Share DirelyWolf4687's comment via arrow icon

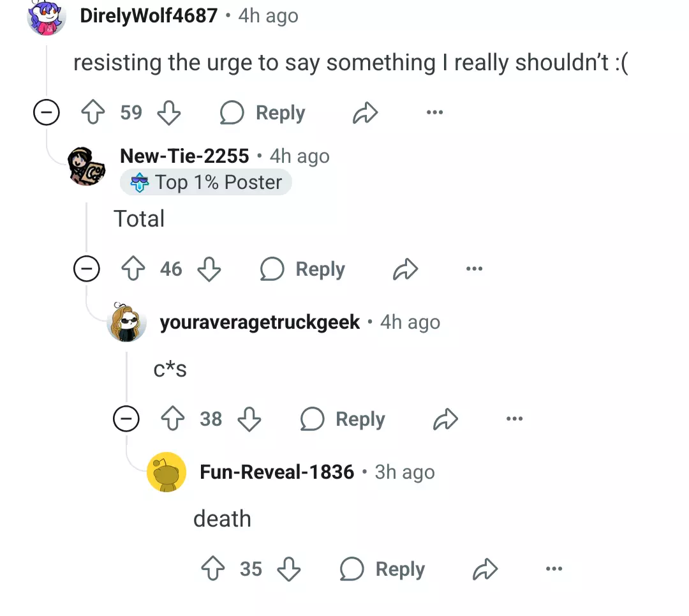365,112
